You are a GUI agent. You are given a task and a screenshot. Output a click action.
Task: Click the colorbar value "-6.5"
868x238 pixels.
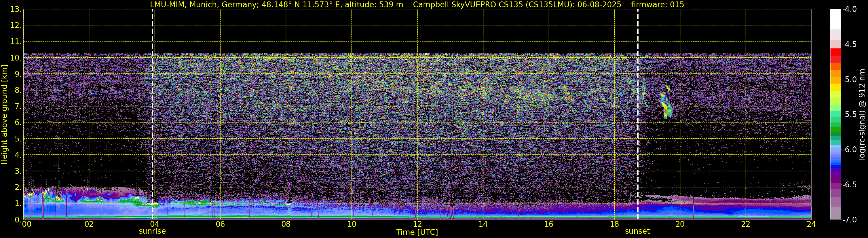850,184
